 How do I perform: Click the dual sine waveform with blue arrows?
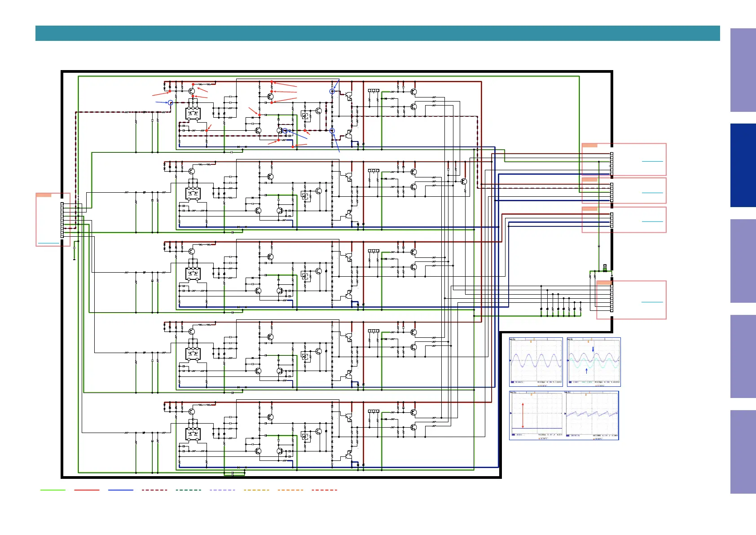pos(594,362)
